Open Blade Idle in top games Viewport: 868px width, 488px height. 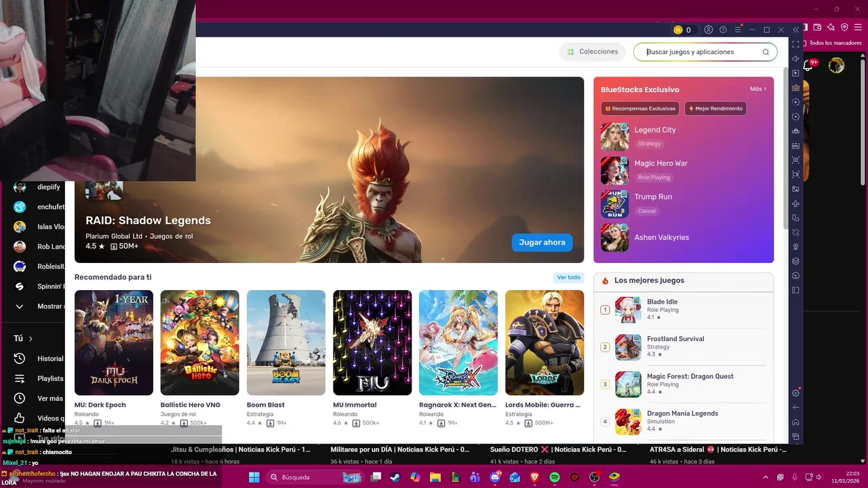(x=684, y=310)
